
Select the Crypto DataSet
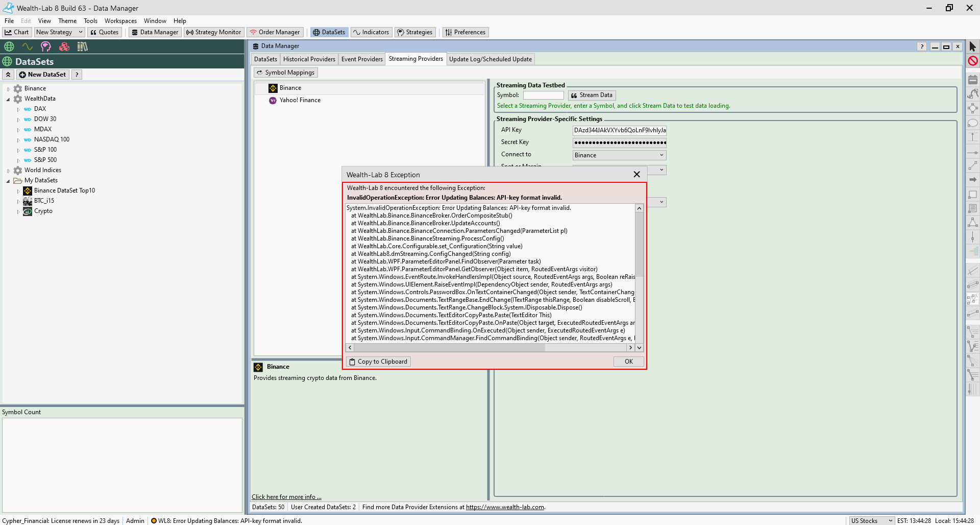click(43, 211)
